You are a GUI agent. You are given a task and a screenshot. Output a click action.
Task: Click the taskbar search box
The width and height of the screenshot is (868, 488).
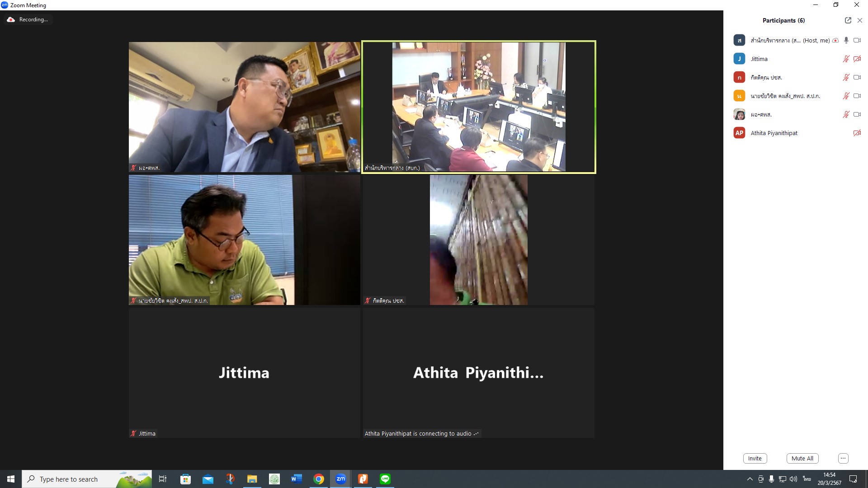click(x=87, y=479)
